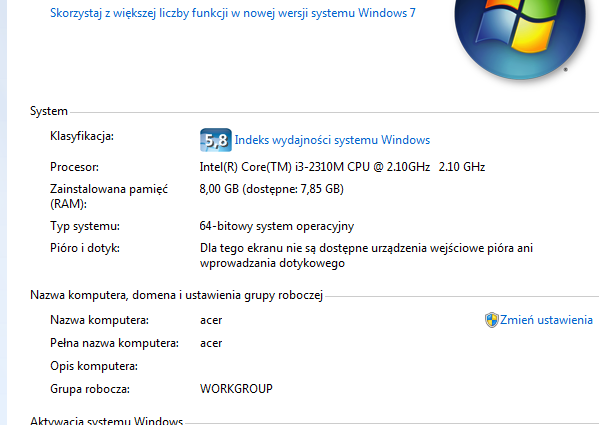Select the processor value Intel Core i3-2310M
603x425 pixels.
342,167
